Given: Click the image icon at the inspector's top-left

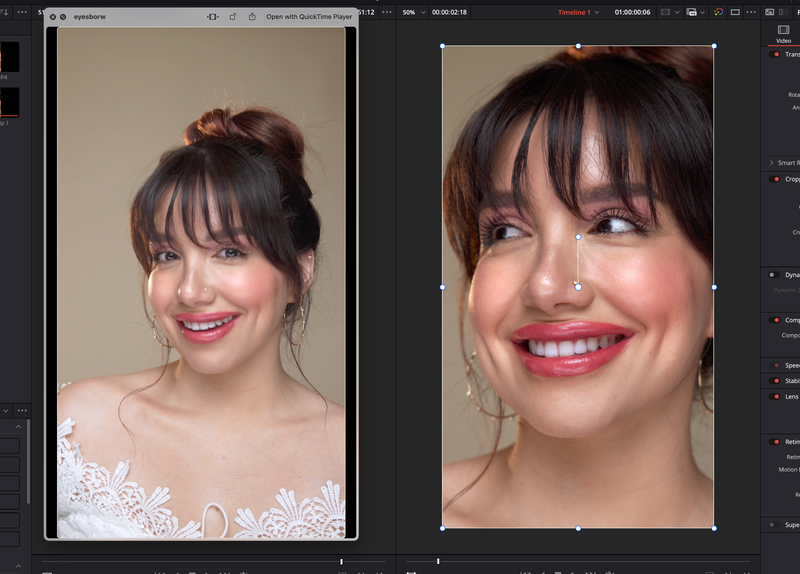Looking at the screenshot, I should (x=770, y=12).
